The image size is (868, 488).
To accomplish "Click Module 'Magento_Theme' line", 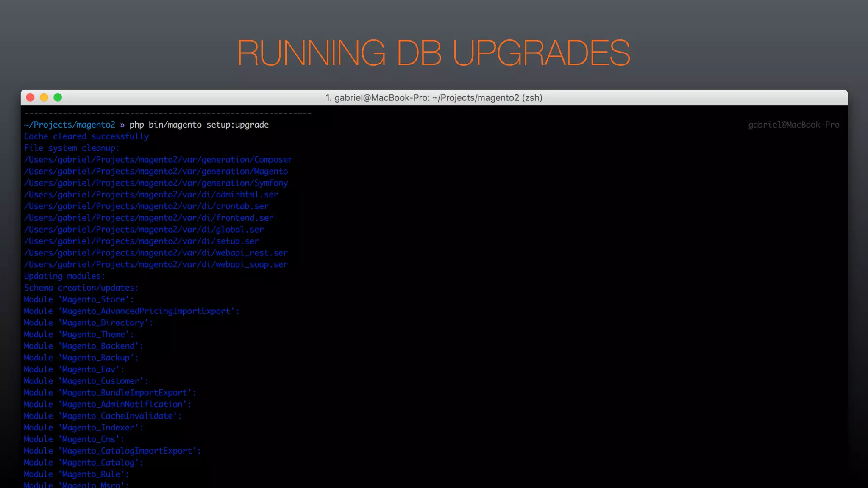I will (x=79, y=334).
